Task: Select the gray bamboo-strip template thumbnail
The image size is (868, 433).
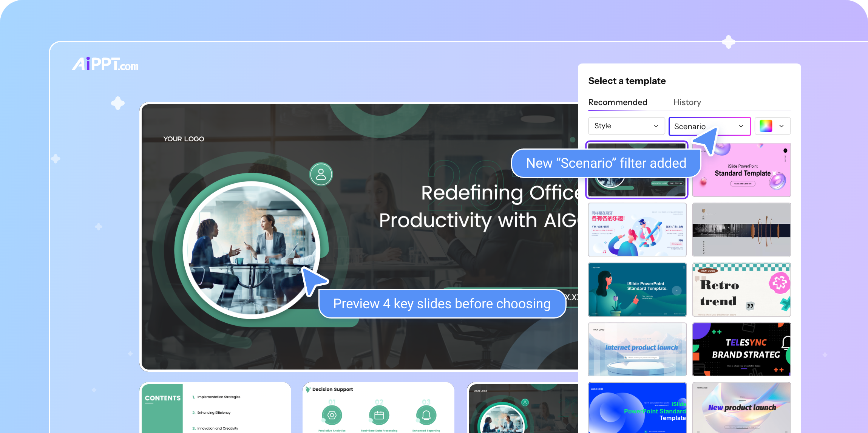Action: 741,229
